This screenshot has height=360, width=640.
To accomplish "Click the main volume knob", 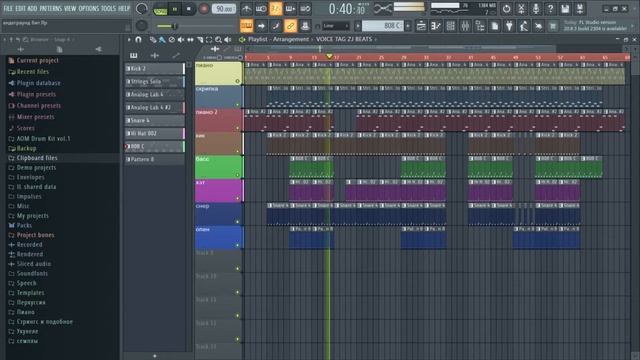I will (x=142, y=9).
